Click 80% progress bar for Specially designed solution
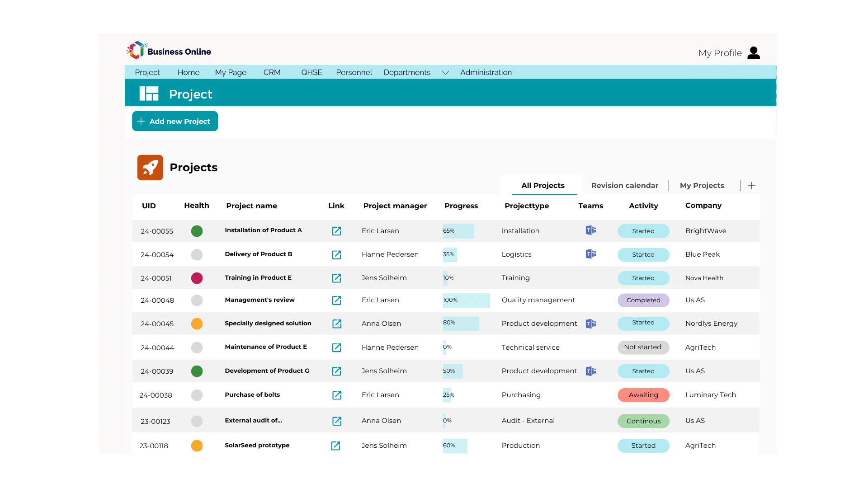The image size is (868, 488). (x=461, y=324)
